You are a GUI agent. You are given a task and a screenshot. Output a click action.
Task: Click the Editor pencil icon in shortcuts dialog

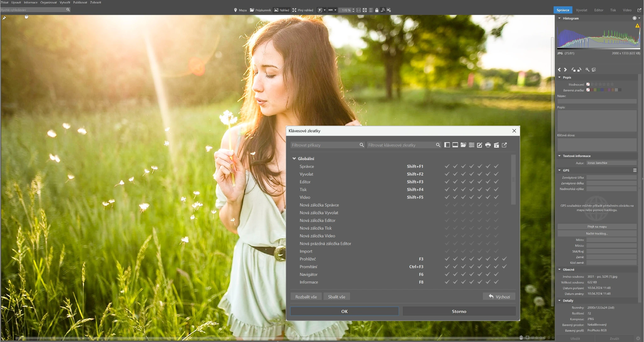pyautogui.click(x=480, y=145)
